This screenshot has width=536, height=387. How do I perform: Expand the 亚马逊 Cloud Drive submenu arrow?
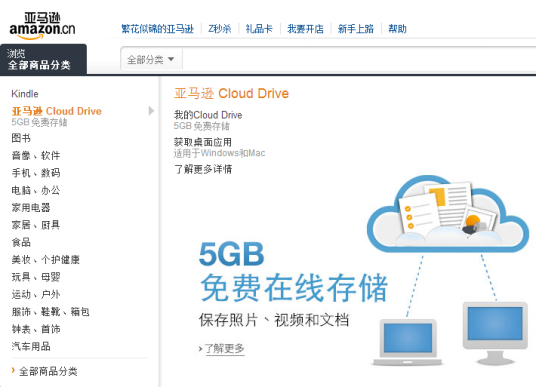(x=151, y=111)
